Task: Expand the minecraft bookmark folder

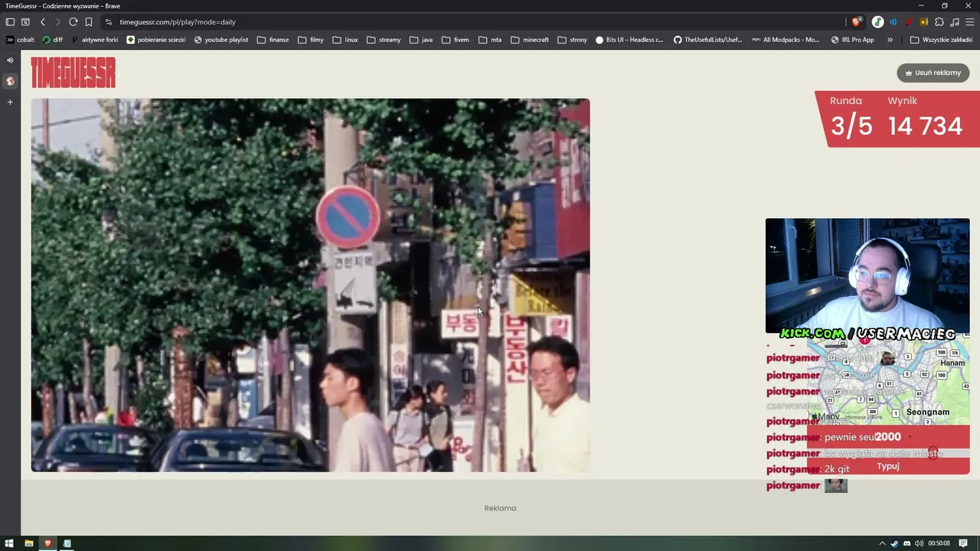Action: 530,40
